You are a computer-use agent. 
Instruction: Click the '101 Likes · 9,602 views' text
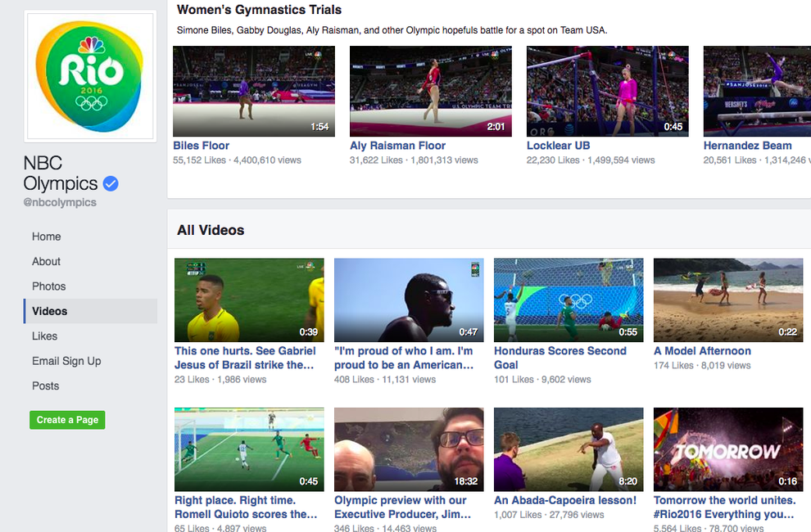pyautogui.click(x=542, y=380)
